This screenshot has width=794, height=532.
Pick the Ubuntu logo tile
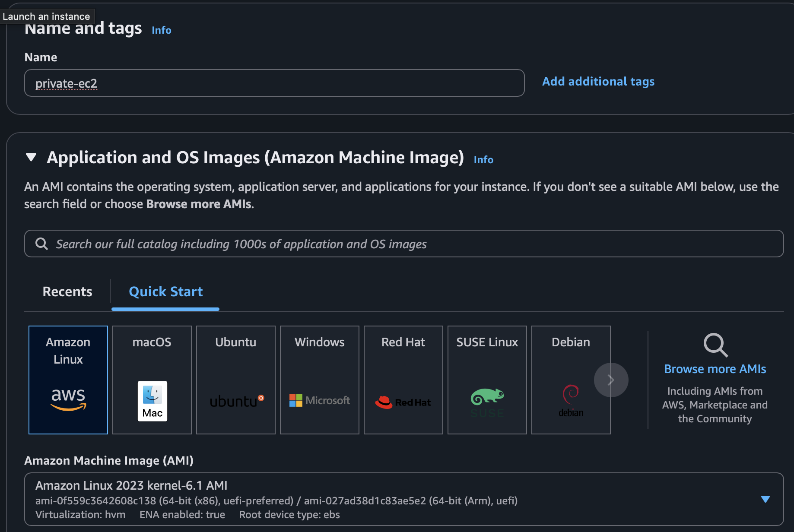click(x=236, y=380)
